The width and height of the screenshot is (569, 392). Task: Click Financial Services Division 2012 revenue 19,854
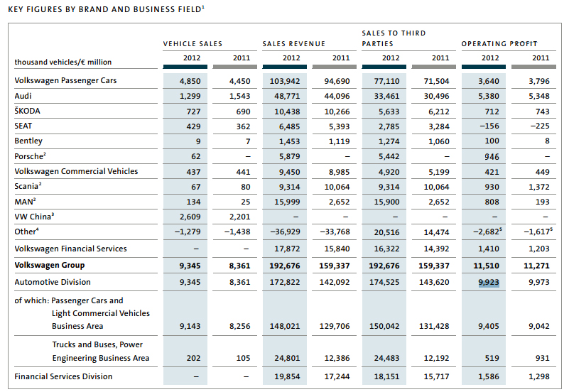coord(287,376)
